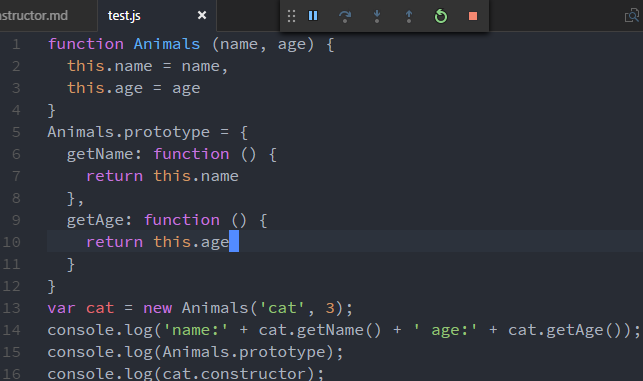Click 'Animals.prototype' on line 5

pyautogui.click(x=128, y=132)
